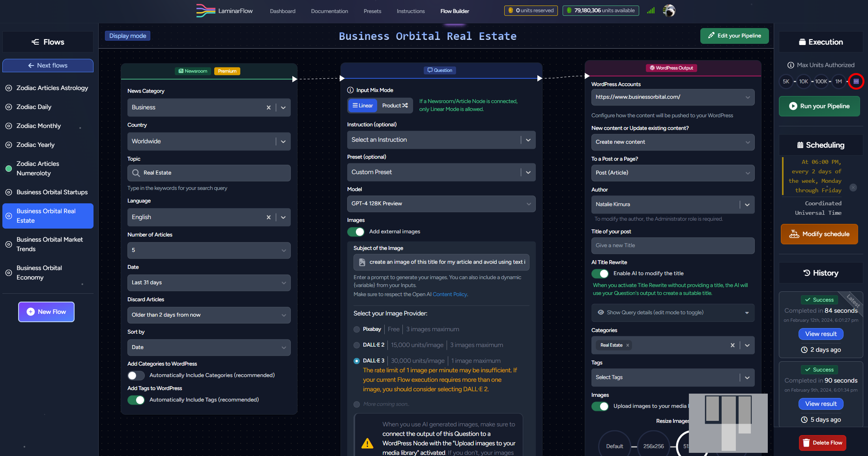Image resolution: width=868 pixels, height=456 pixels.
Task: Open the Model GPT-4 128K Preview dropdown
Action: (441, 204)
